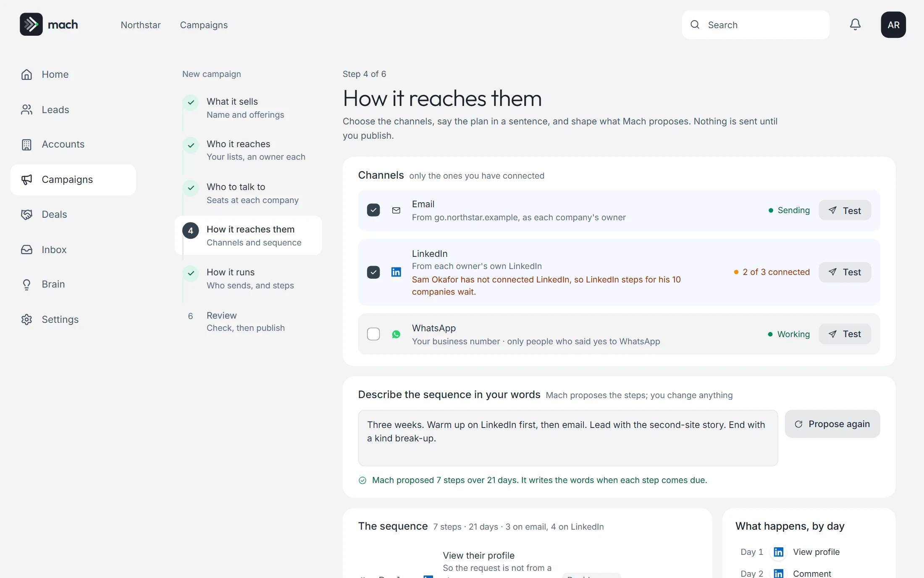Go to step 6 Review
The image size is (924, 578).
(x=248, y=322)
